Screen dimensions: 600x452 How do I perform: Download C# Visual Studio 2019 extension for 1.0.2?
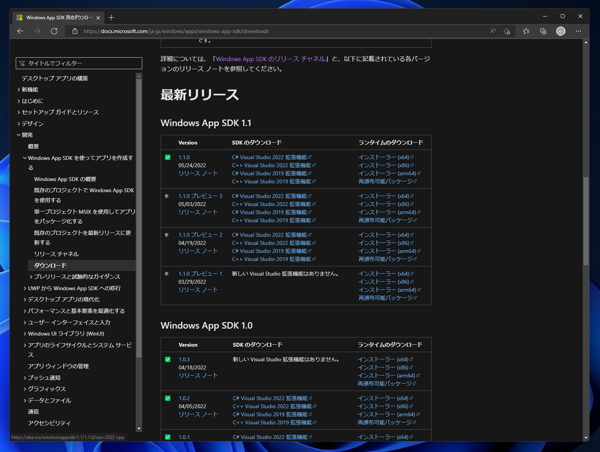coord(272,414)
